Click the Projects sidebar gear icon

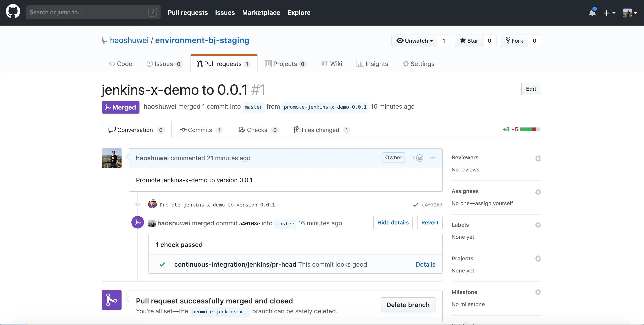[x=538, y=258]
